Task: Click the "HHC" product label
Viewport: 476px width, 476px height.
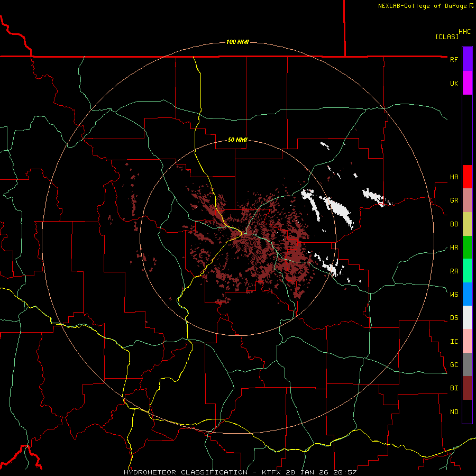Action: 465,32
